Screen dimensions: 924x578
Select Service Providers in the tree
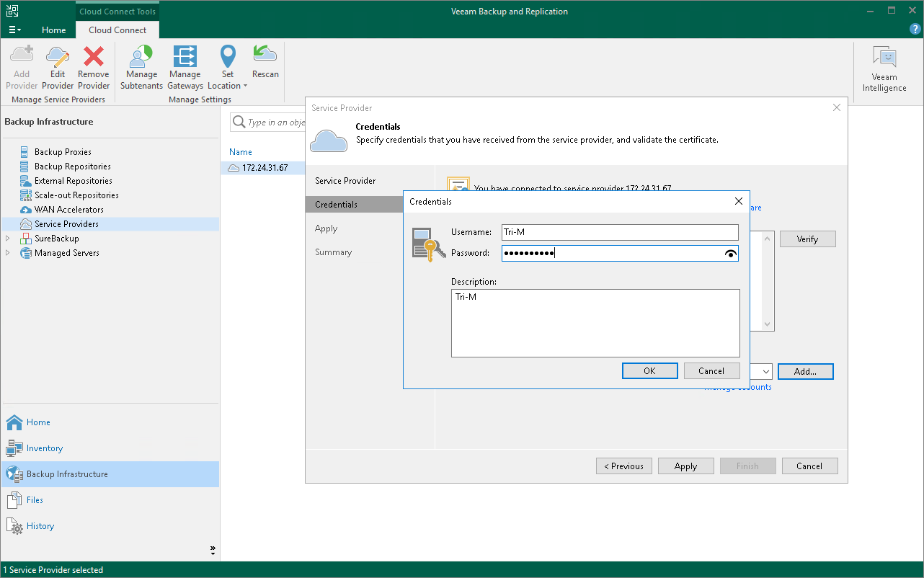66,224
